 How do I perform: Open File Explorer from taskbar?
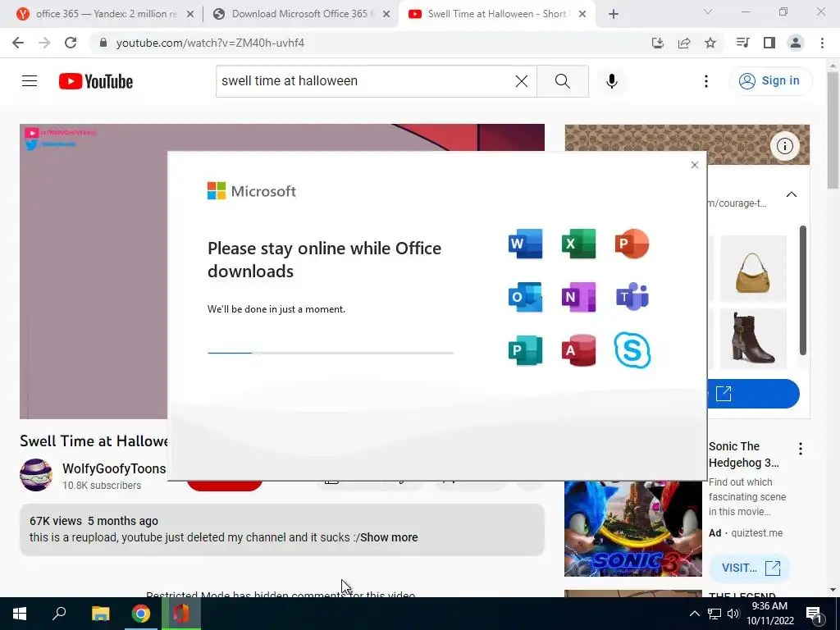click(100, 614)
